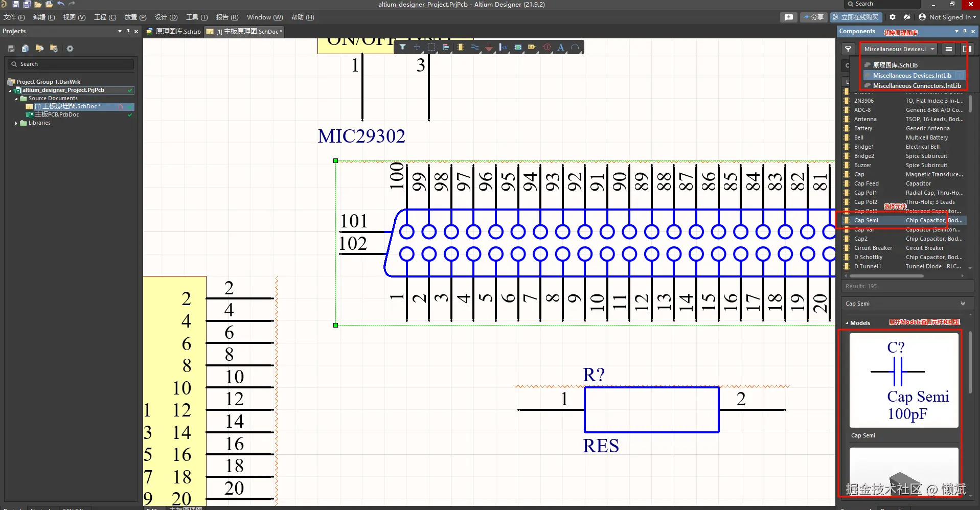980x510 pixels.
Task: Select the place harness tool
Action: (x=504, y=47)
